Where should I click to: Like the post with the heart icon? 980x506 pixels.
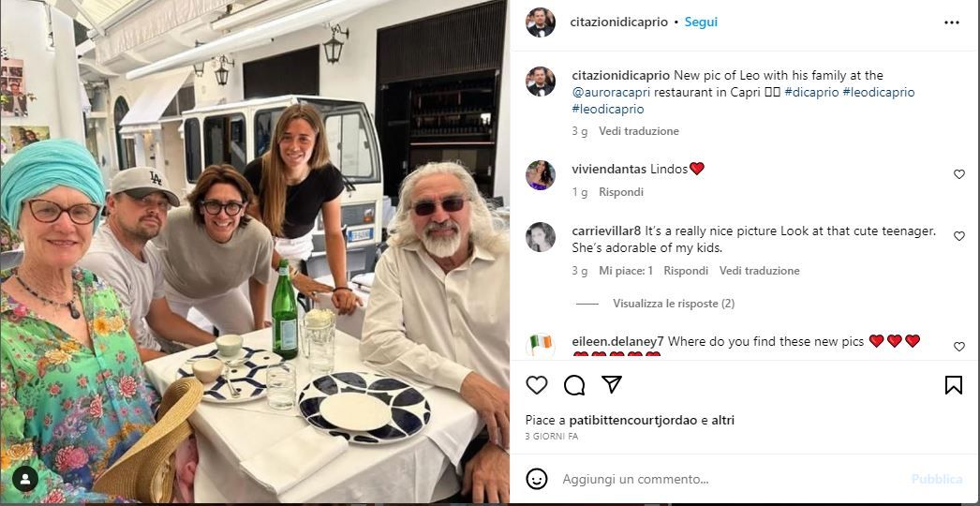(x=537, y=385)
